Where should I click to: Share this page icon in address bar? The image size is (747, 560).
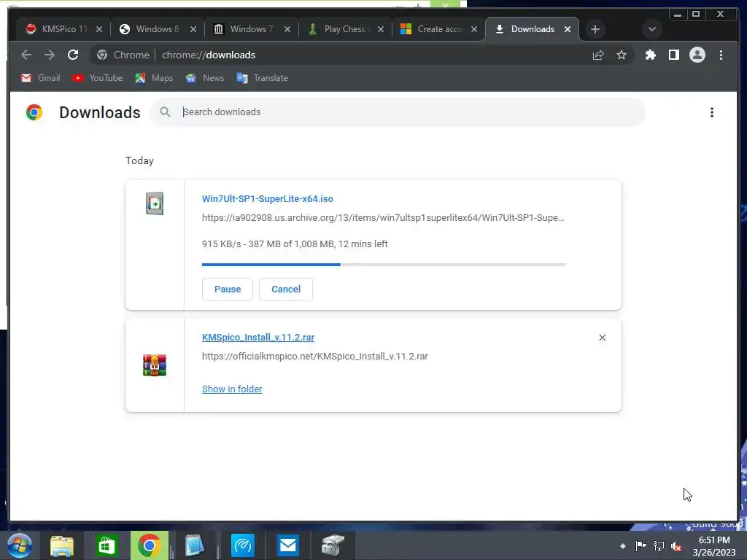[x=598, y=55]
